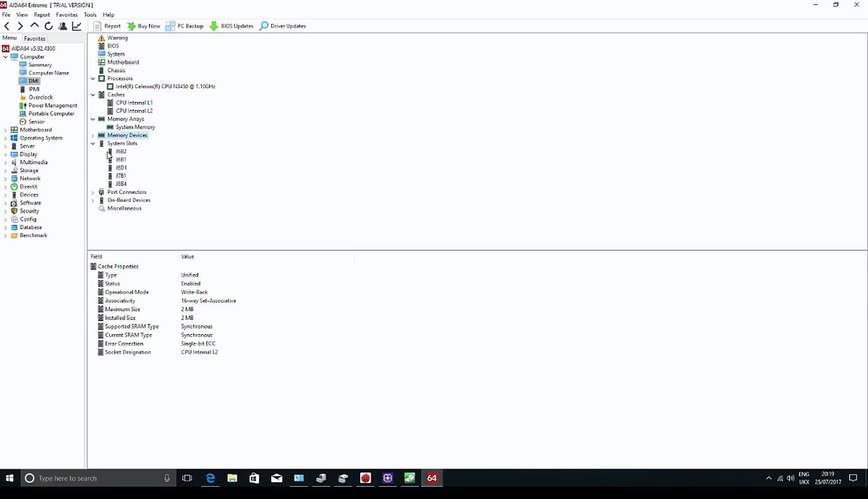Click the Power Management icon
This screenshot has width=868, height=499.
click(23, 106)
